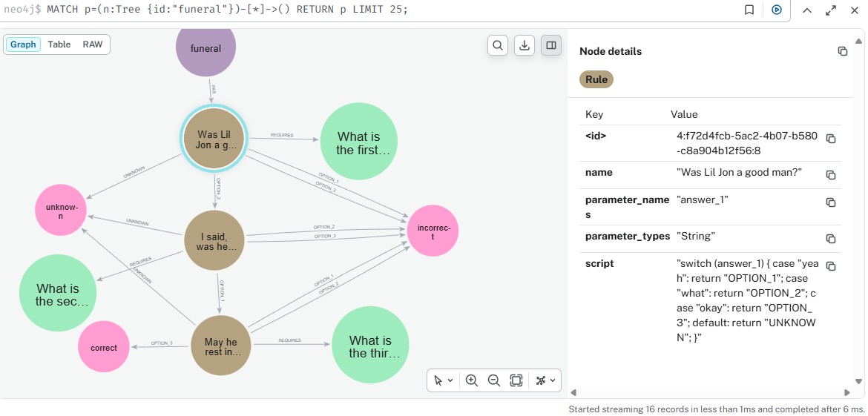Bookmark the current query
868x416 pixels.
pos(749,10)
